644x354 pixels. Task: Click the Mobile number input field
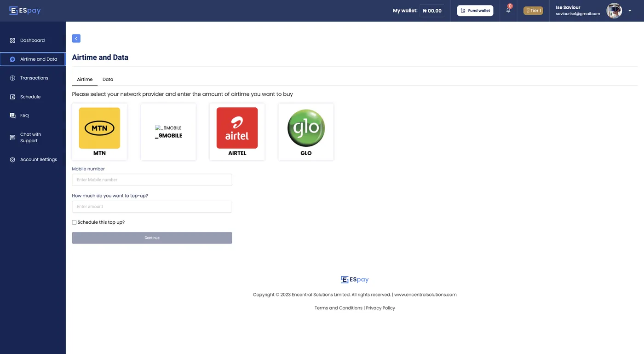coord(152,180)
